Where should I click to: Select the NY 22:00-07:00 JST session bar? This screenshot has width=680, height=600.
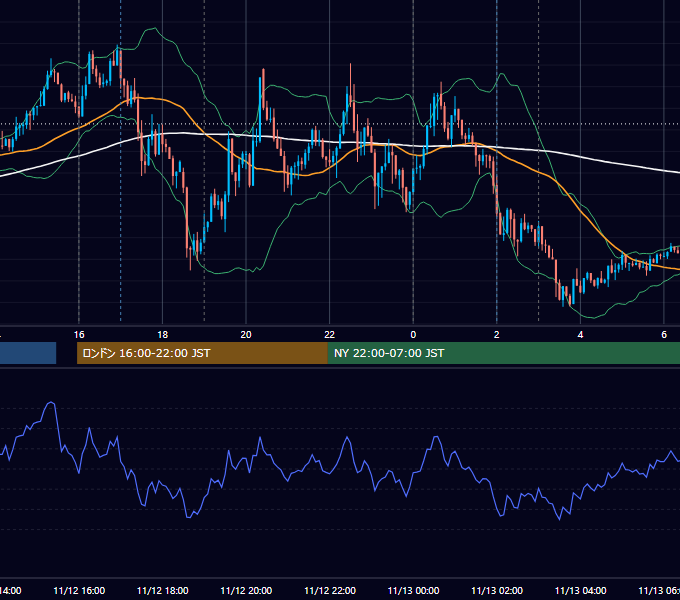click(x=503, y=353)
